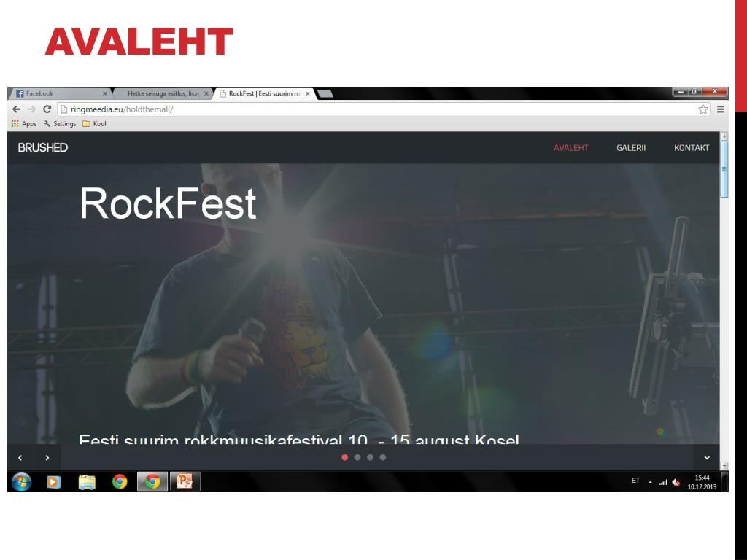747x560 pixels.
Task: Open the Kool bookmarks folder
Action: click(94, 123)
